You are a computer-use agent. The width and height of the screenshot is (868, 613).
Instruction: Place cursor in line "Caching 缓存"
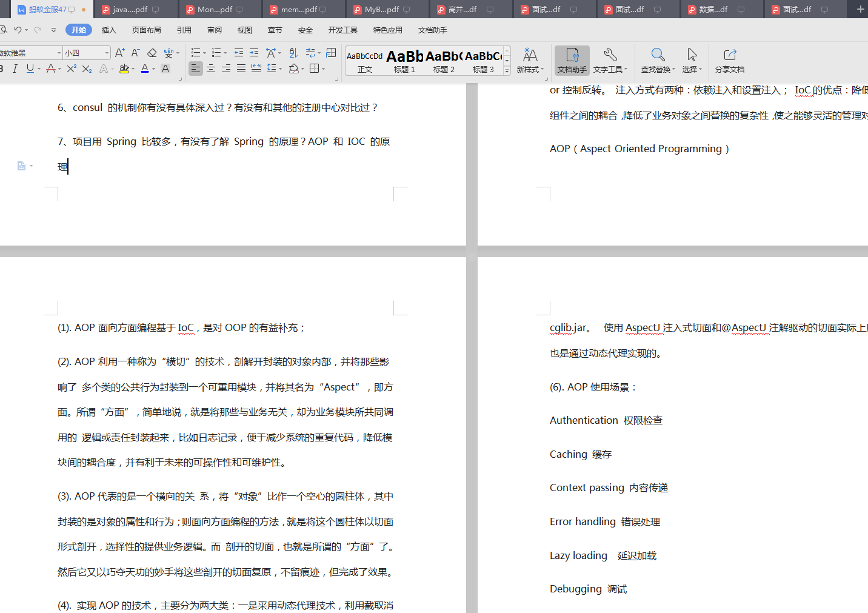click(x=581, y=454)
